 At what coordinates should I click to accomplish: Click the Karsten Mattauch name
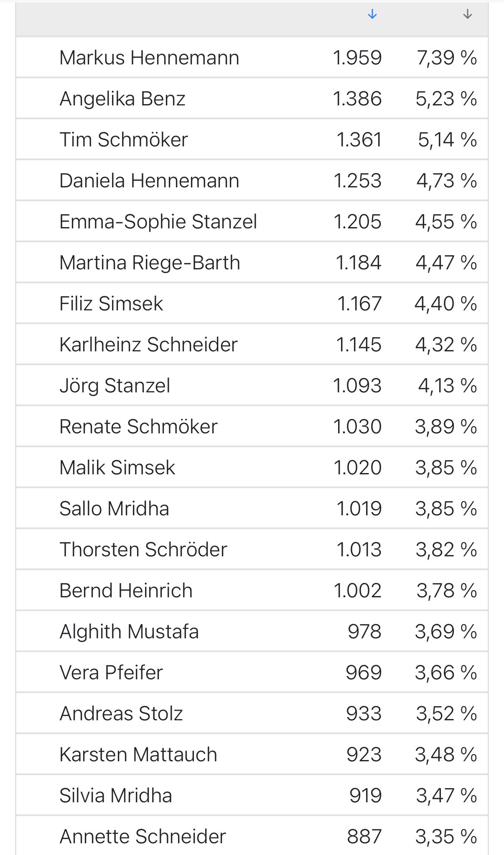click(138, 754)
